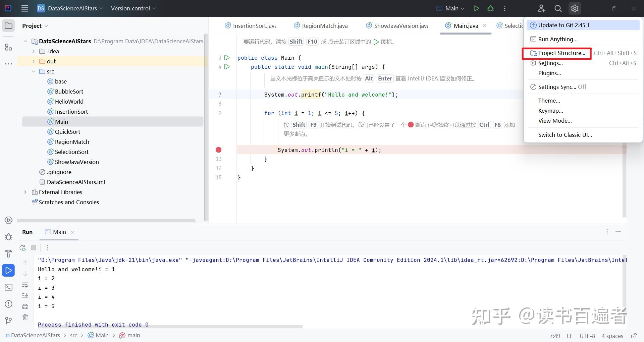Expand the External Libraries node
The height and width of the screenshot is (342, 644).
(x=25, y=192)
